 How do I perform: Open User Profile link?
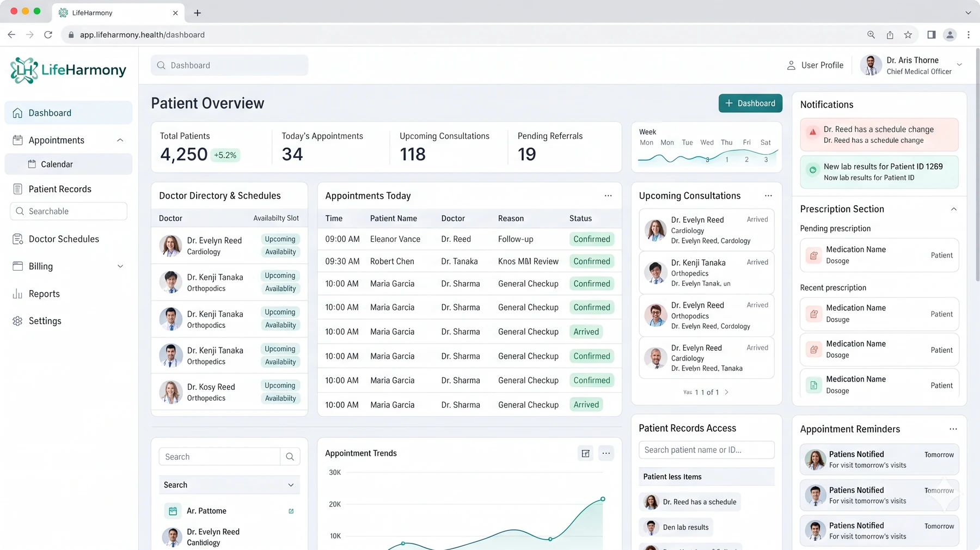pos(815,65)
